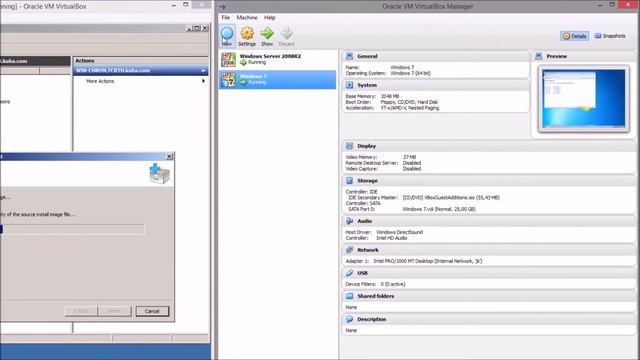This screenshot has height=360, width=640.
Task: Click the Storage section icon
Action: pos(349,180)
